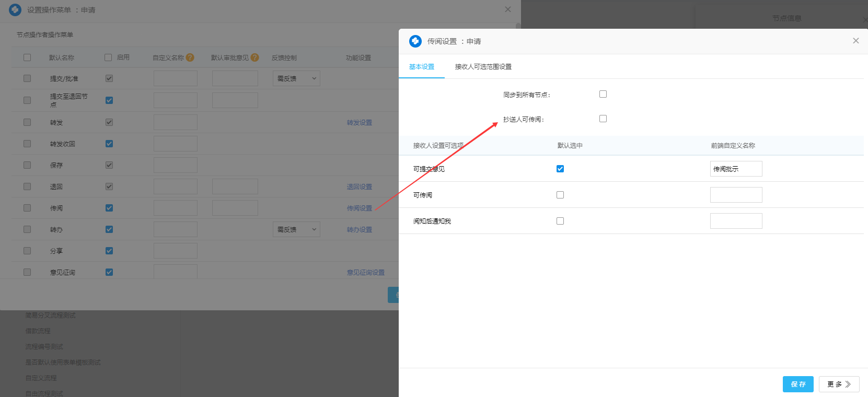The width and height of the screenshot is (868, 397).
Task: Enable 抄送人可传阅 checkbox
Action: tap(603, 119)
